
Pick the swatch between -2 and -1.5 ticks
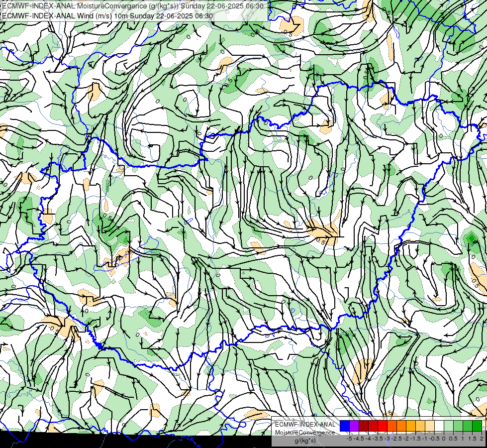411,426
